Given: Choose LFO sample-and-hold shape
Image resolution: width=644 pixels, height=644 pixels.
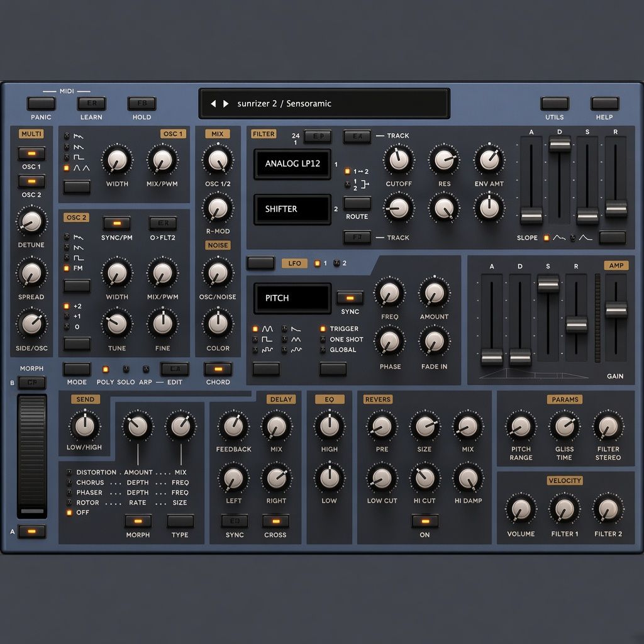Looking at the screenshot, I should [255, 350].
